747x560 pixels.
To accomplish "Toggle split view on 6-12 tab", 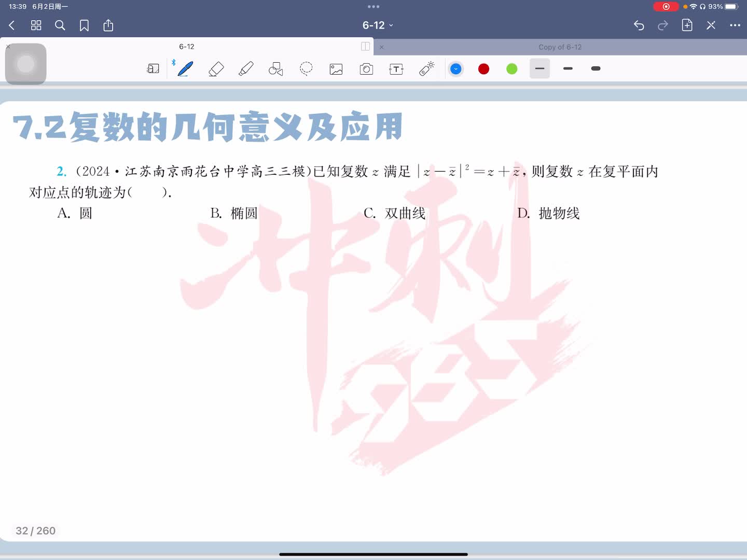I will (365, 47).
